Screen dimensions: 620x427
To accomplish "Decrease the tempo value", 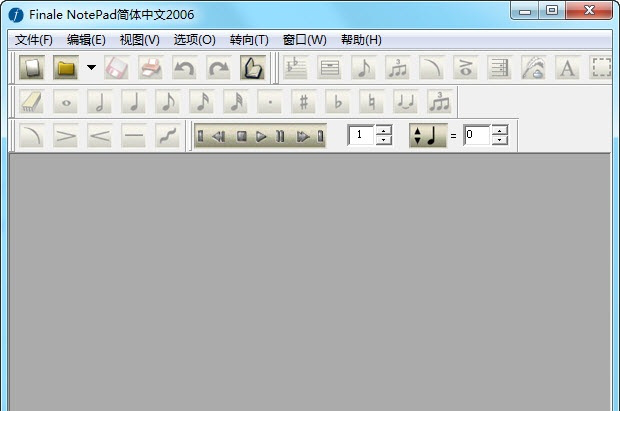I will click(x=500, y=140).
